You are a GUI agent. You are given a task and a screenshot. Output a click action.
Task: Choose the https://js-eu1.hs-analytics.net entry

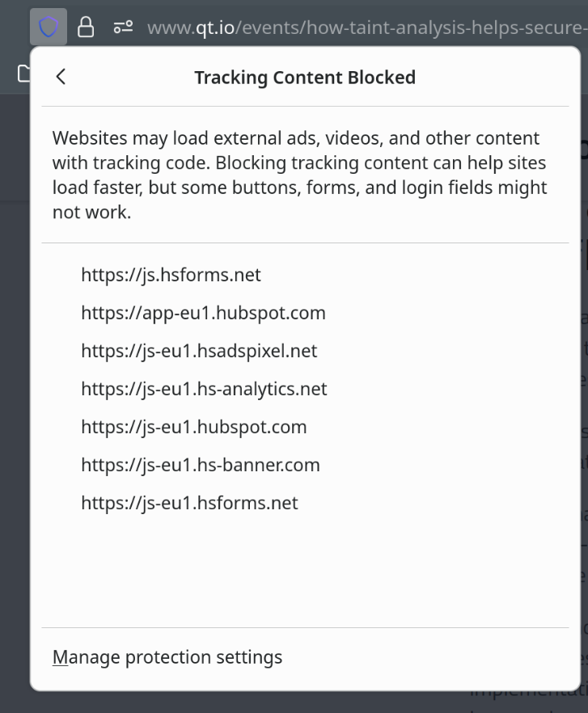[x=204, y=389]
